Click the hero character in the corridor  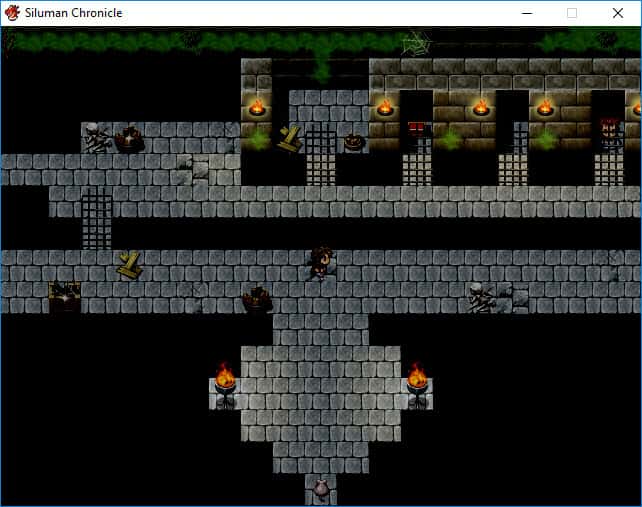[x=320, y=261]
